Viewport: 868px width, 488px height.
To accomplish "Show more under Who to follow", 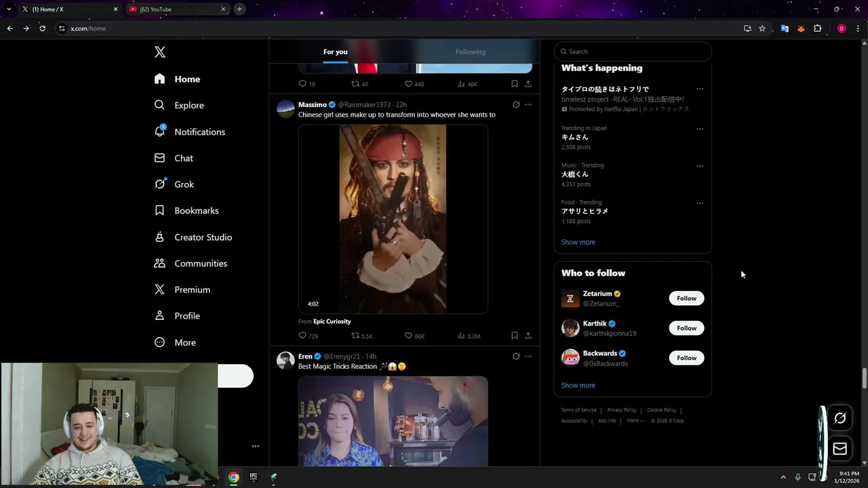I will tap(578, 385).
